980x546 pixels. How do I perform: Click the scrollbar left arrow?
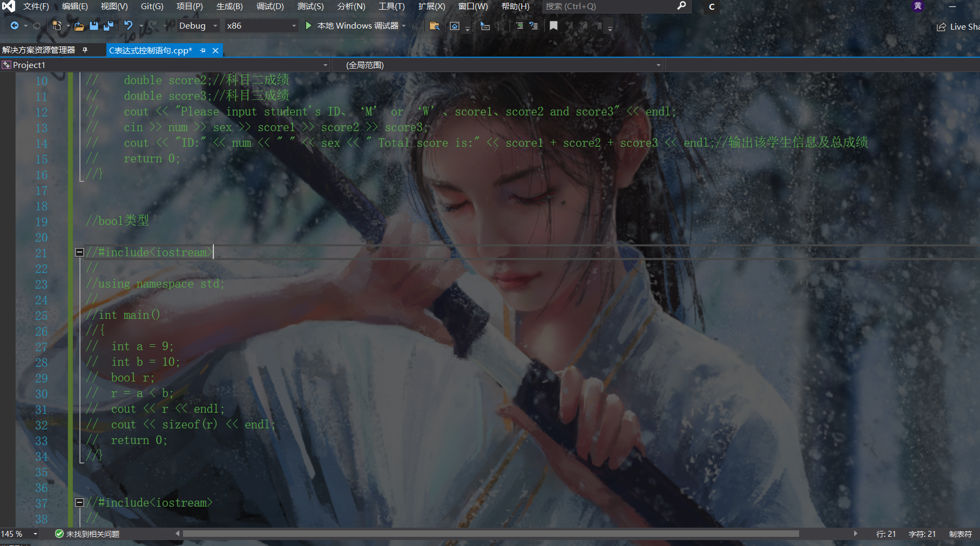[x=177, y=534]
